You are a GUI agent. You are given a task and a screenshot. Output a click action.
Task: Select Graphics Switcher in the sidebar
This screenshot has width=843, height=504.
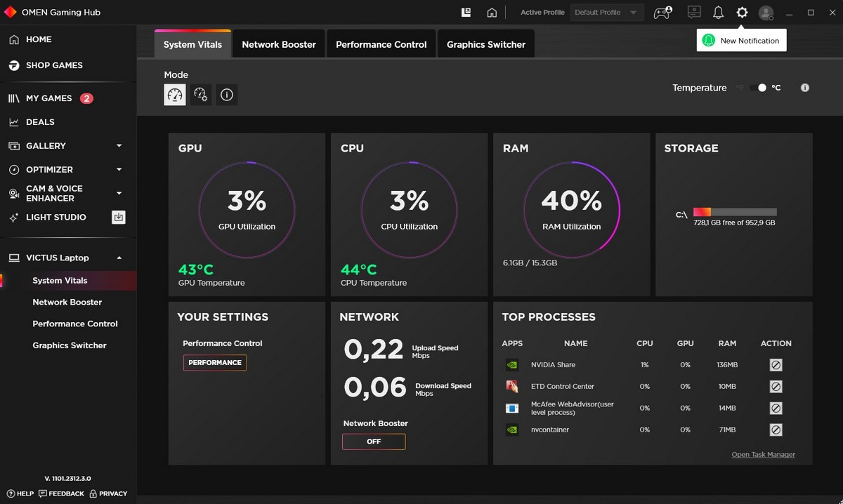point(70,345)
